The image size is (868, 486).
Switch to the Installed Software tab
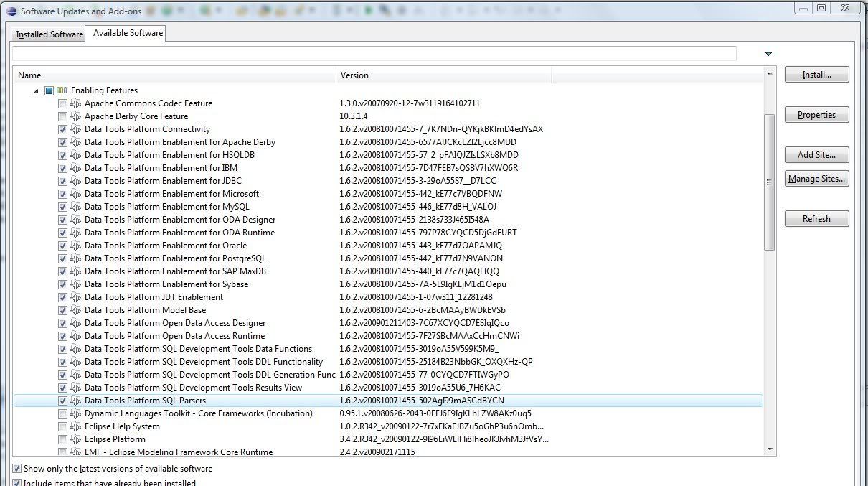click(x=49, y=34)
